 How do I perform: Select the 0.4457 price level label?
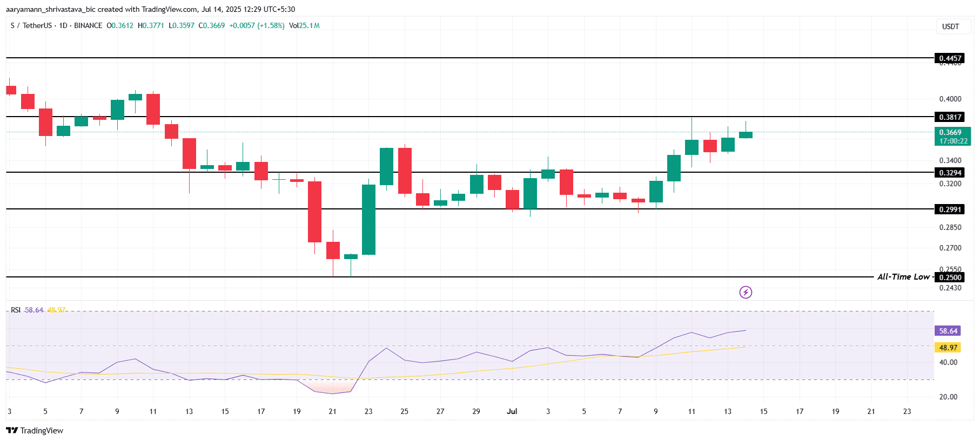tap(949, 58)
